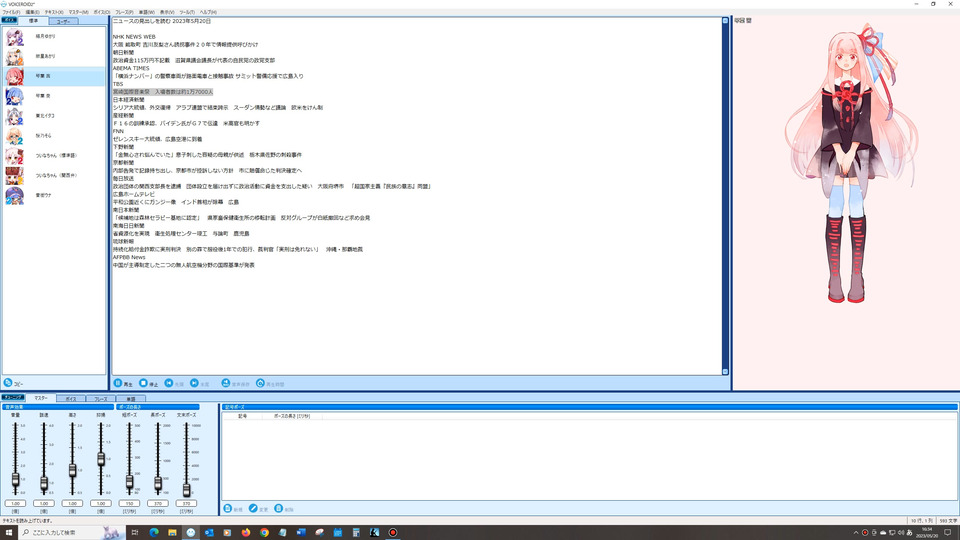Open the フレーズ menu in menu bar
This screenshot has width=960, height=540.
[x=124, y=12]
